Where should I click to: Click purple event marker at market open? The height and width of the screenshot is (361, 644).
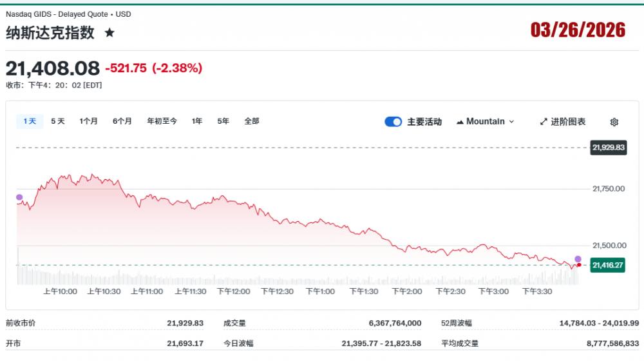(19, 197)
